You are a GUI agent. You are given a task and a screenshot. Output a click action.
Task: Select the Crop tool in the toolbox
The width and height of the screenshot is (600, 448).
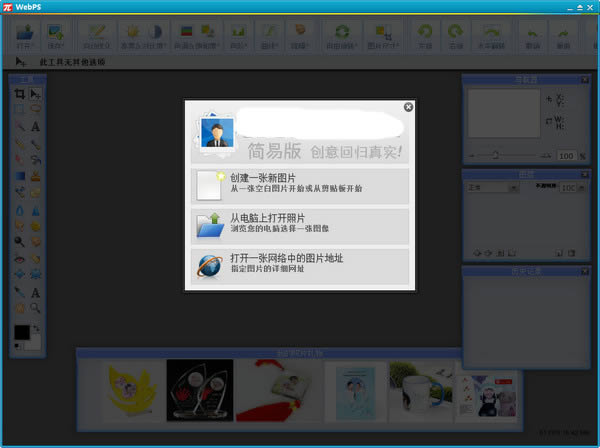(x=19, y=94)
